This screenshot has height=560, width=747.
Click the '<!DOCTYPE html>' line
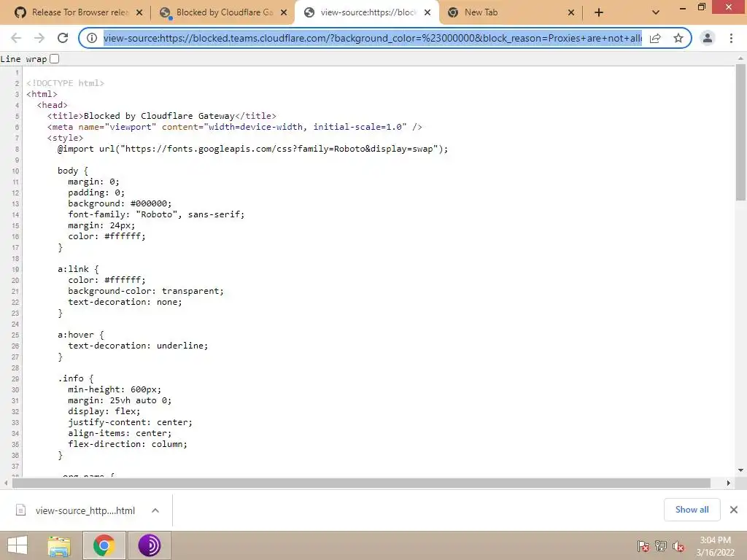[x=65, y=83]
